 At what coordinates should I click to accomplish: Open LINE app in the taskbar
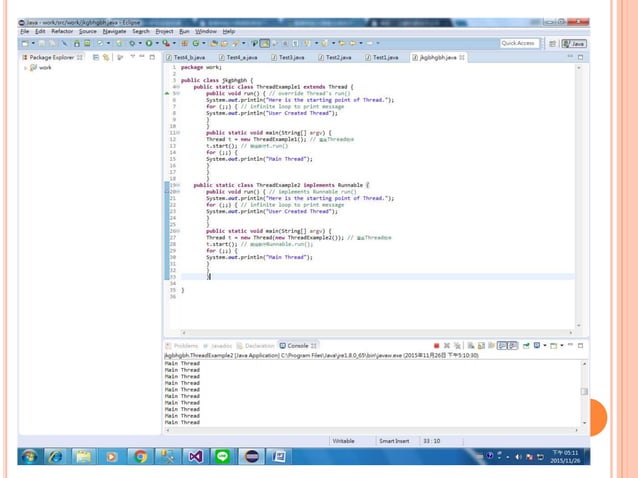(x=223, y=456)
